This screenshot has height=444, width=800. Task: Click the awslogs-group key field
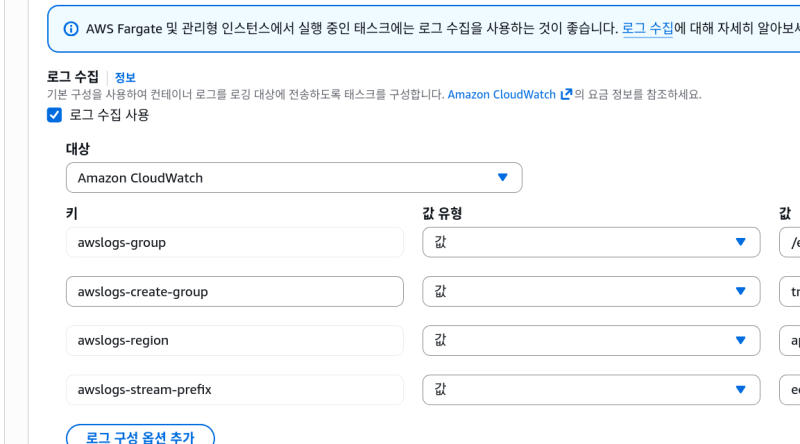(235, 242)
